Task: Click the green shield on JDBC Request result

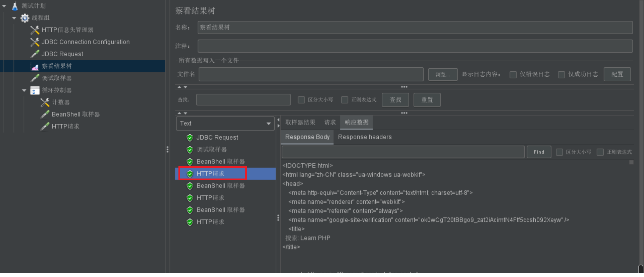Action: [190, 138]
